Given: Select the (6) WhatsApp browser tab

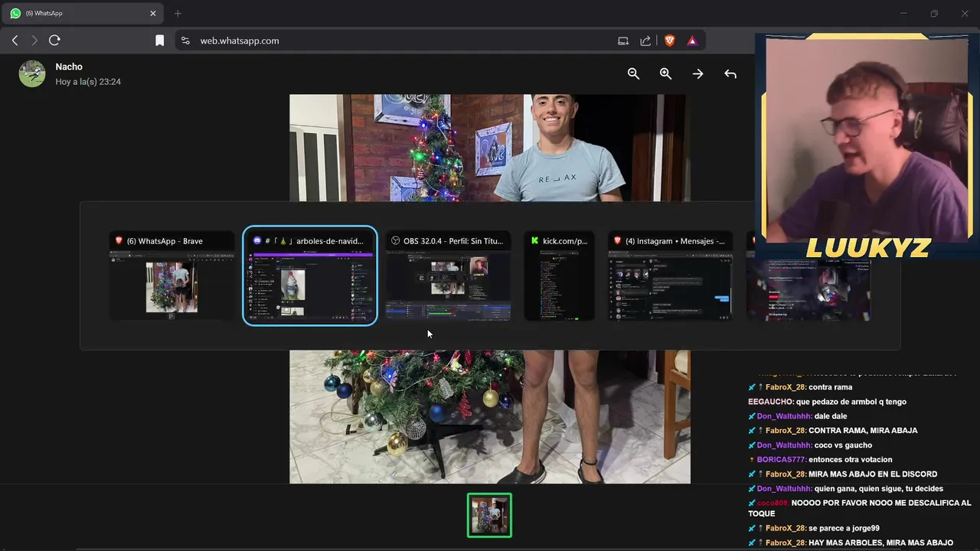Looking at the screenshot, I should 83,13.
